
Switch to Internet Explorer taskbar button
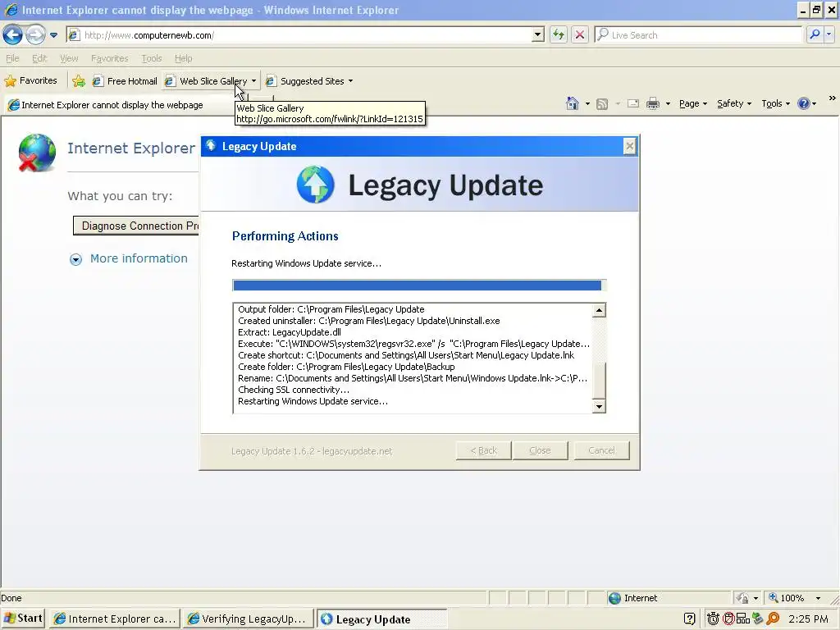(x=115, y=619)
